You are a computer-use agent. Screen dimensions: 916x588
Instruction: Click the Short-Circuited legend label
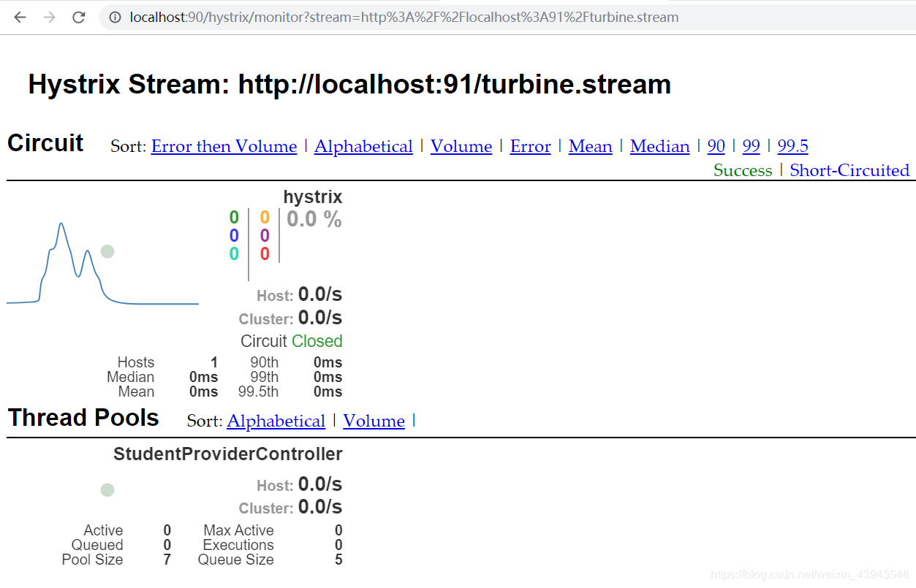(x=849, y=170)
